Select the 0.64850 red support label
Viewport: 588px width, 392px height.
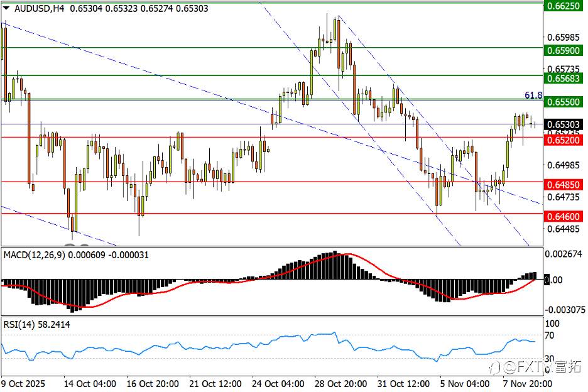(x=563, y=185)
